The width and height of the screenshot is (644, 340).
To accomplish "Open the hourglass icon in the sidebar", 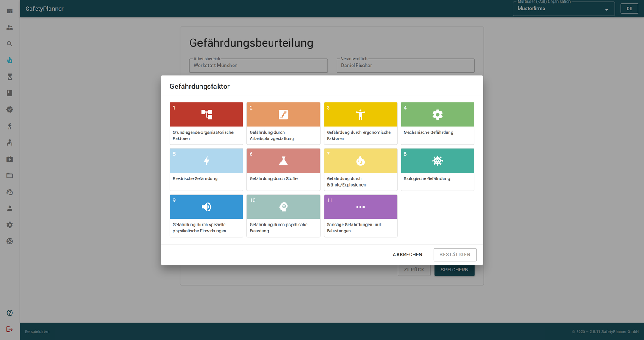I will pyautogui.click(x=9, y=77).
